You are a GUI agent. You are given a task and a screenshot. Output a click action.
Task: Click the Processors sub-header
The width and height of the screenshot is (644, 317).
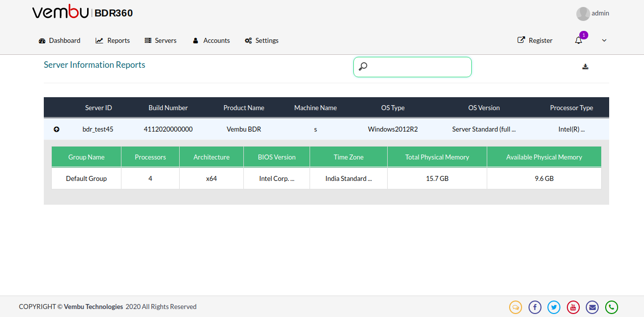(x=150, y=157)
